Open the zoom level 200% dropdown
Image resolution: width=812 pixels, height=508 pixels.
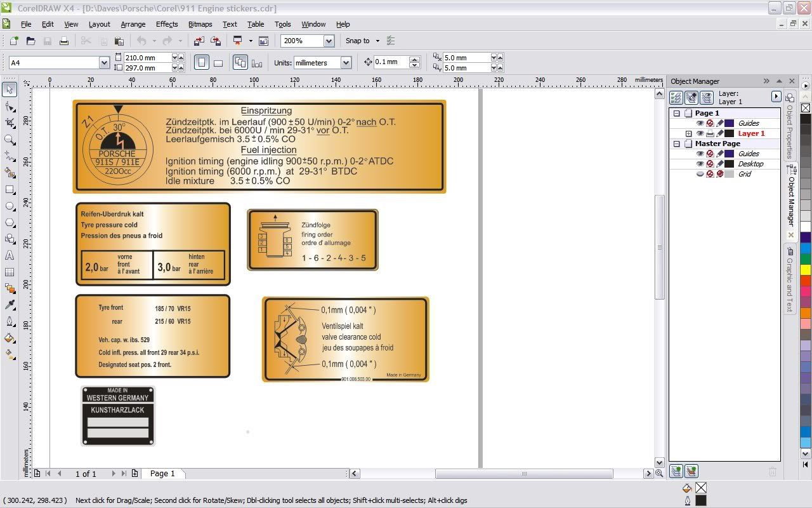329,41
